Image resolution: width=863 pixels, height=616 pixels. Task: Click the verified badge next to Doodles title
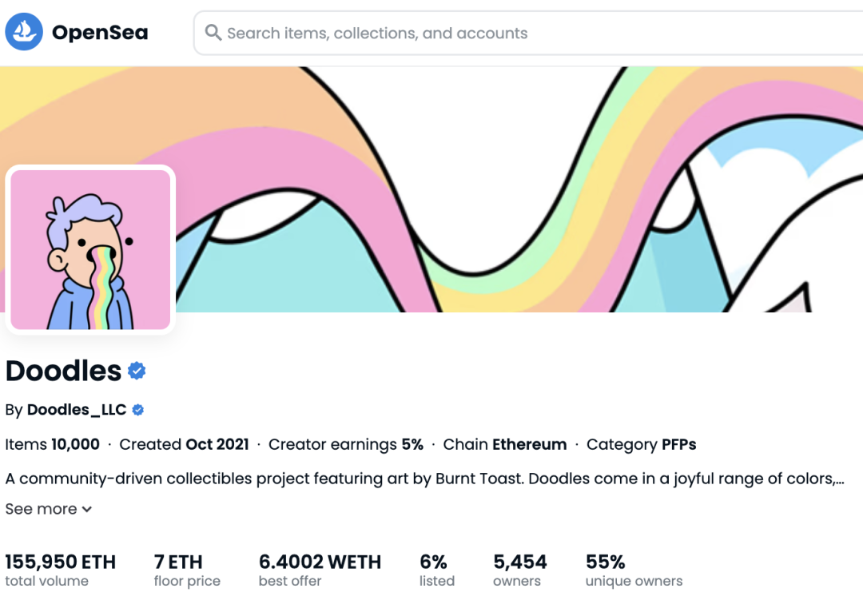[x=137, y=371]
